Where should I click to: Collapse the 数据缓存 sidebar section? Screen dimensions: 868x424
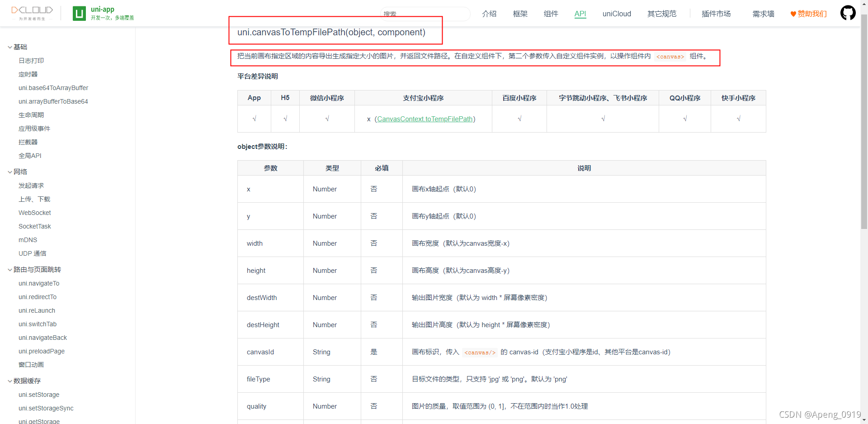pos(24,381)
